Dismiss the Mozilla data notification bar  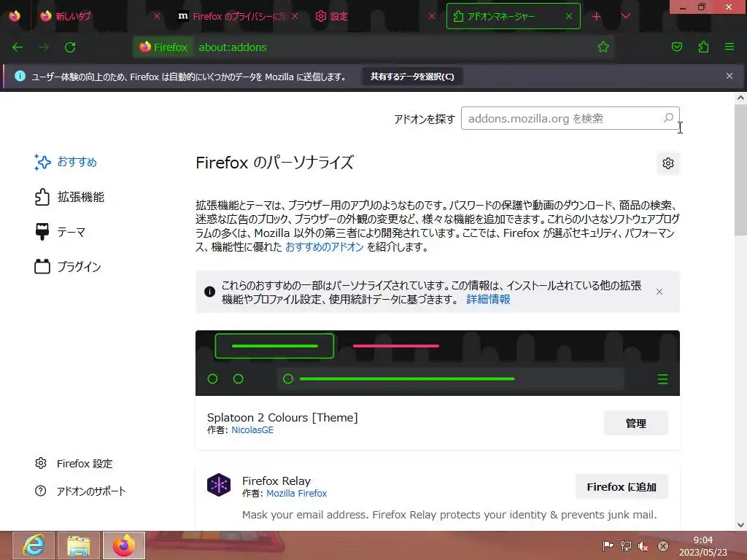(x=729, y=76)
